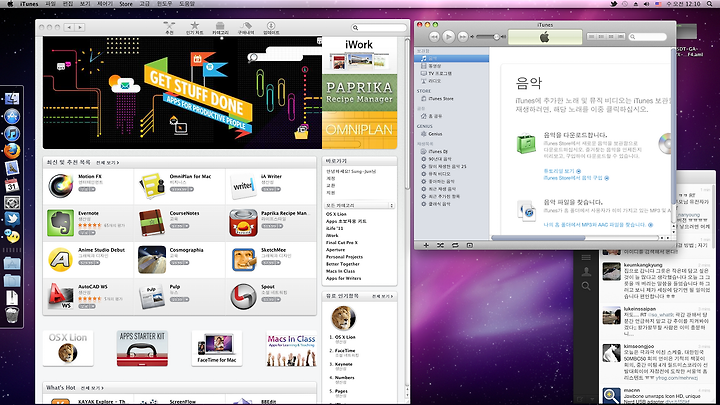Click Twitter bird icon in menu bar
Screen dimensions: 720x405
(x=613, y=4)
